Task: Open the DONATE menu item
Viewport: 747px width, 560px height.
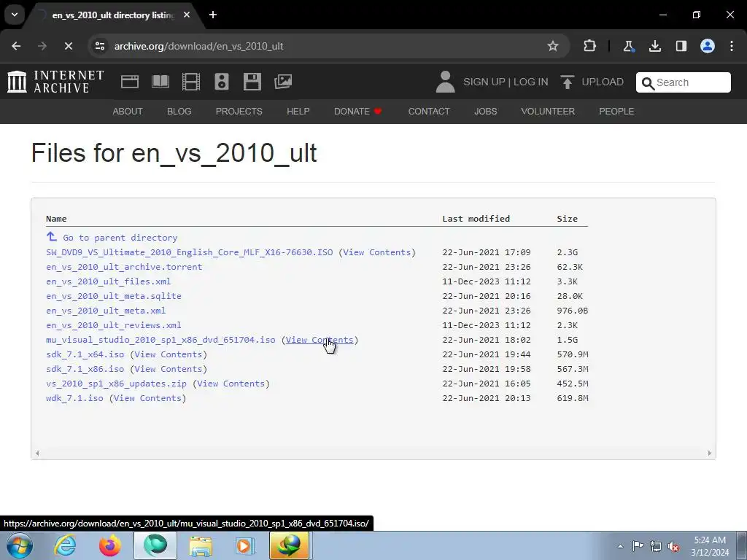Action: [357, 112]
